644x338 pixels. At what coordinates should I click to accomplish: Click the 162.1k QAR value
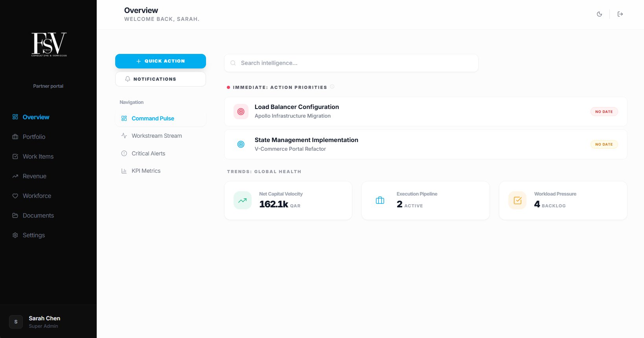pos(280,204)
